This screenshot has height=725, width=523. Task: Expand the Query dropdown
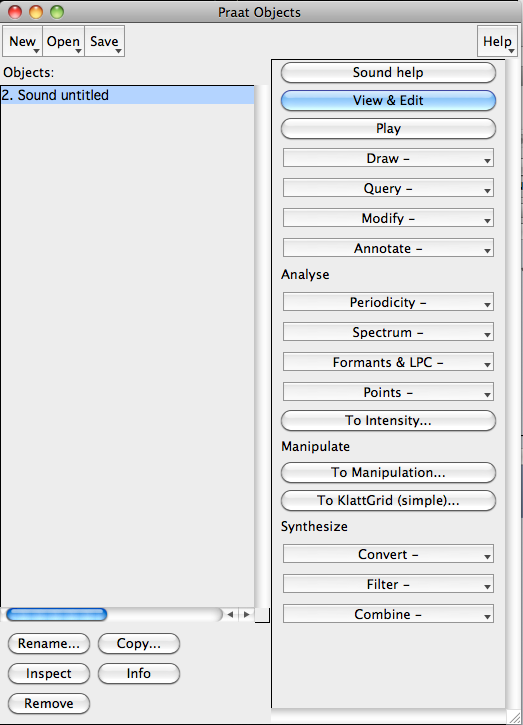pos(388,188)
